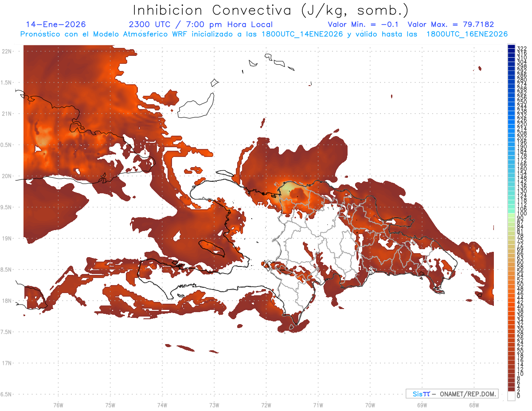Click the 'Valor Max. = 79.7182' readout

point(451,24)
